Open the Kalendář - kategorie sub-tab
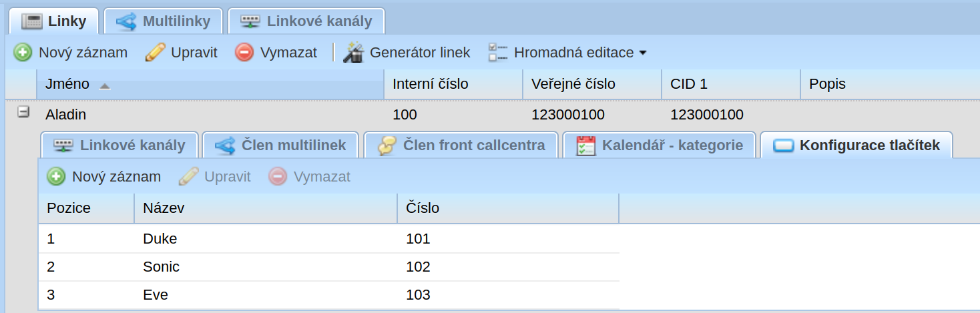Image resolution: width=980 pixels, height=313 pixels. [x=659, y=145]
